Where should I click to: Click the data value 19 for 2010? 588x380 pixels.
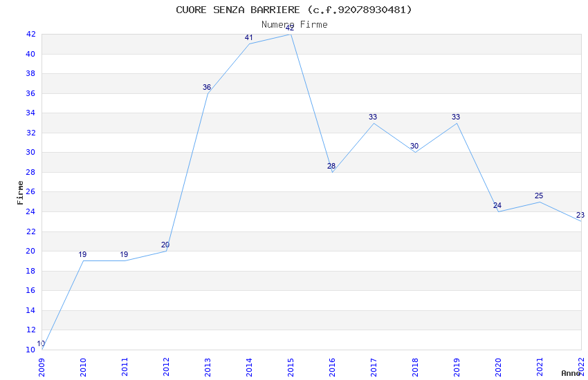point(82,254)
